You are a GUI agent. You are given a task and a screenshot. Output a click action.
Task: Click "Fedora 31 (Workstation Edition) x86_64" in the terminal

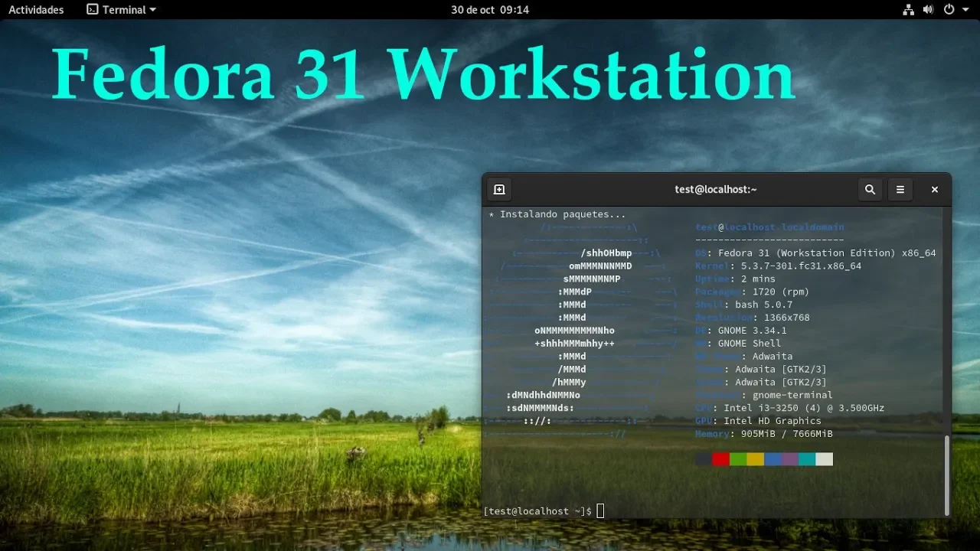827,253
